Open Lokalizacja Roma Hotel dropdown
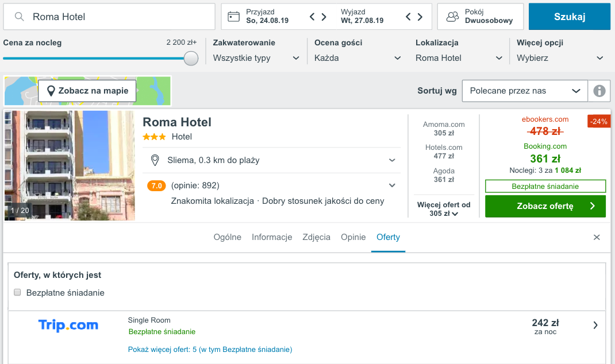 [x=459, y=58]
